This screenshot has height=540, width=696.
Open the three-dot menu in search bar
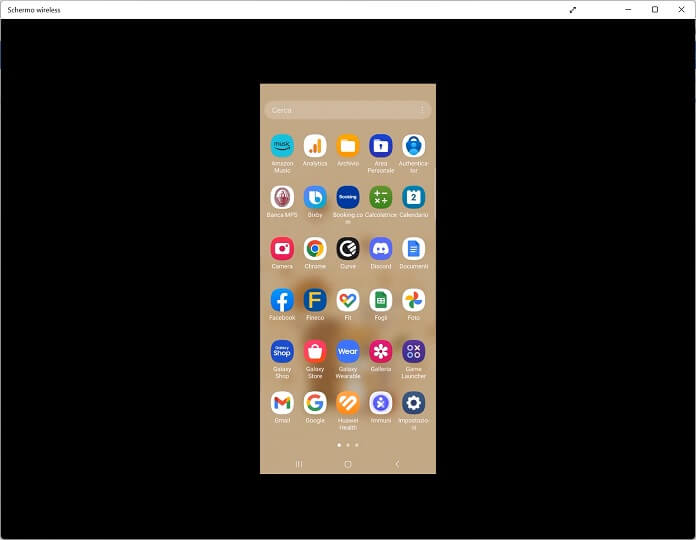click(x=422, y=110)
